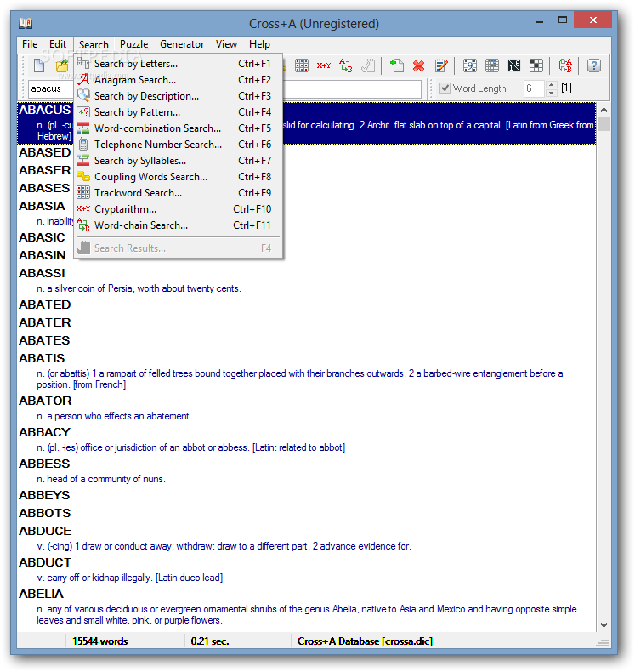Click the red X Delete Word icon
Image resolution: width=635 pixels, height=672 pixels.
418,65
